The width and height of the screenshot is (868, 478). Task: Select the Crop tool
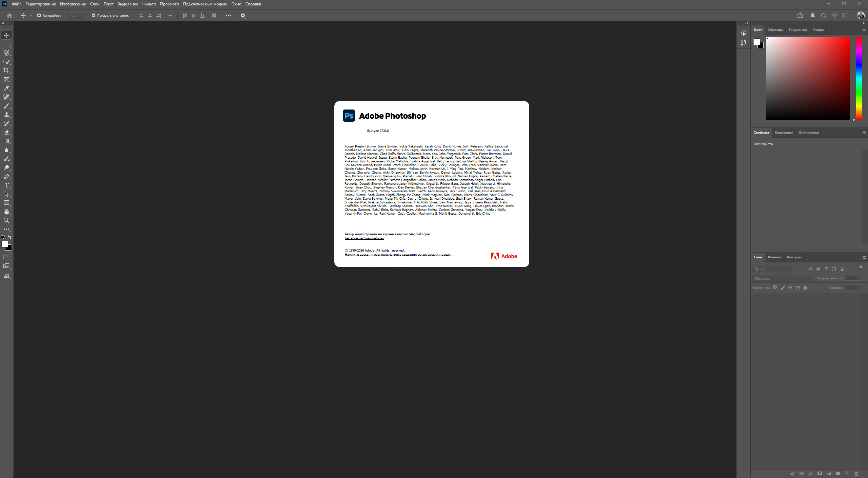(x=6, y=71)
